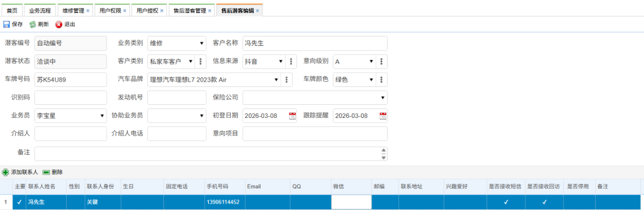Viewport: 644px width, 224px height.
Task: Click the 介绍人 input field
Action: 70,133
